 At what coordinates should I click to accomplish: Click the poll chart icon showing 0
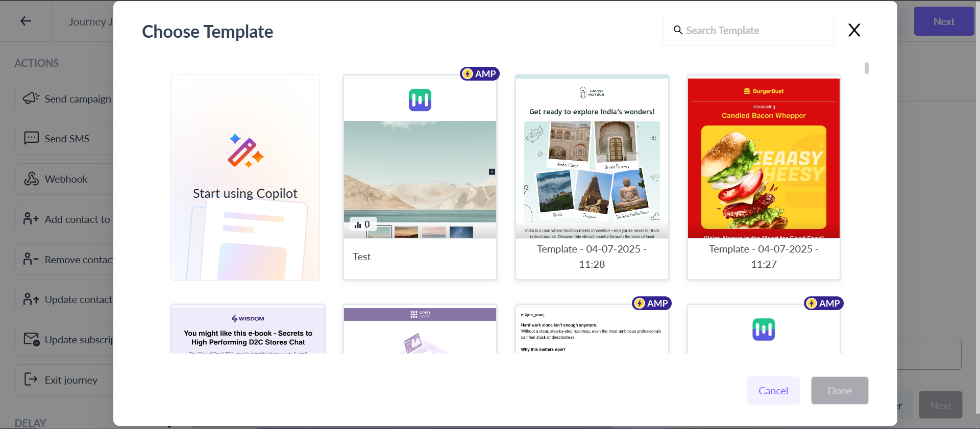(x=358, y=224)
